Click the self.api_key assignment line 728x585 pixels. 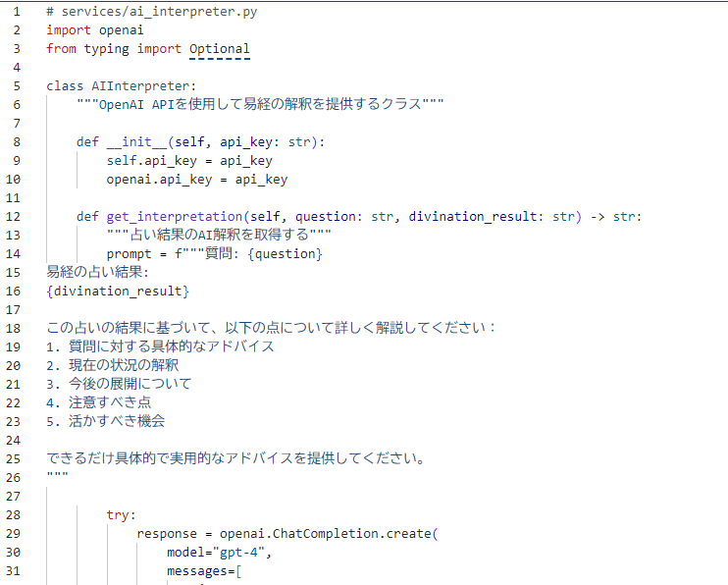tap(189, 160)
